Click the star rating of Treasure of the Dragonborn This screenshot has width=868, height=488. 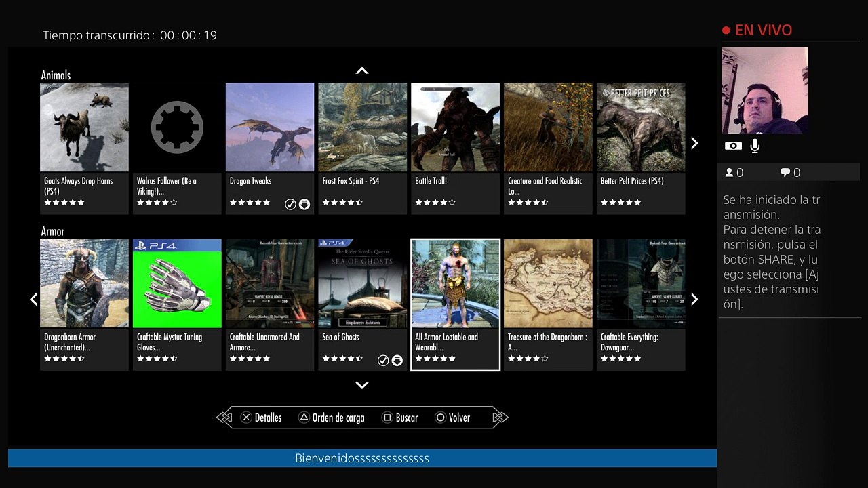[x=528, y=359]
